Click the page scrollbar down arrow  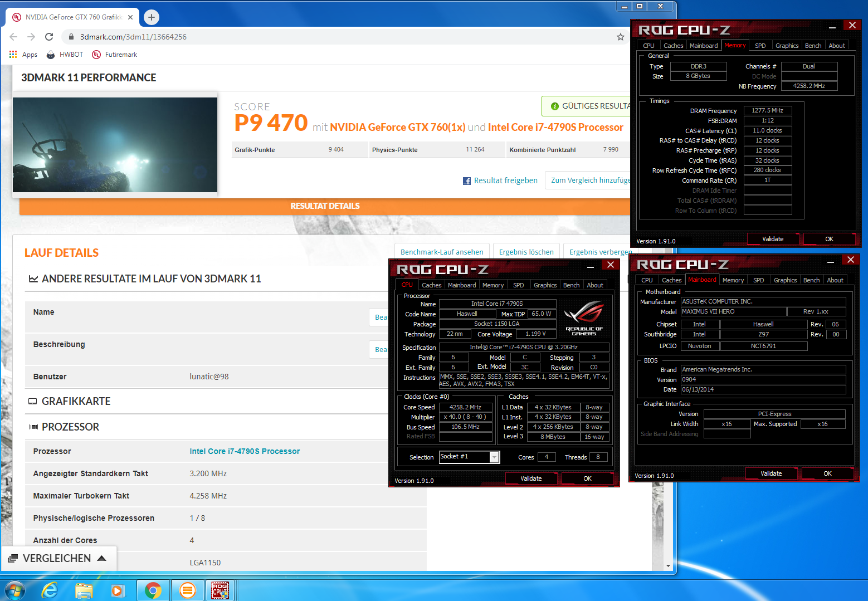669,566
